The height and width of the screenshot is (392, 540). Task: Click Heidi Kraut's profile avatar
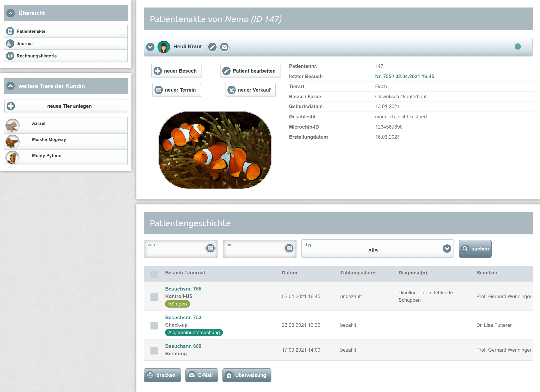click(x=164, y=47)
